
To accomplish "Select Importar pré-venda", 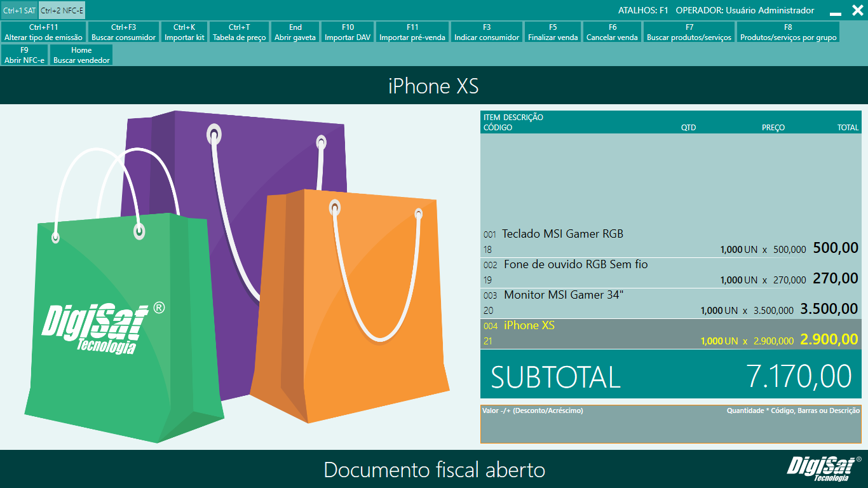I will point(412,32).
